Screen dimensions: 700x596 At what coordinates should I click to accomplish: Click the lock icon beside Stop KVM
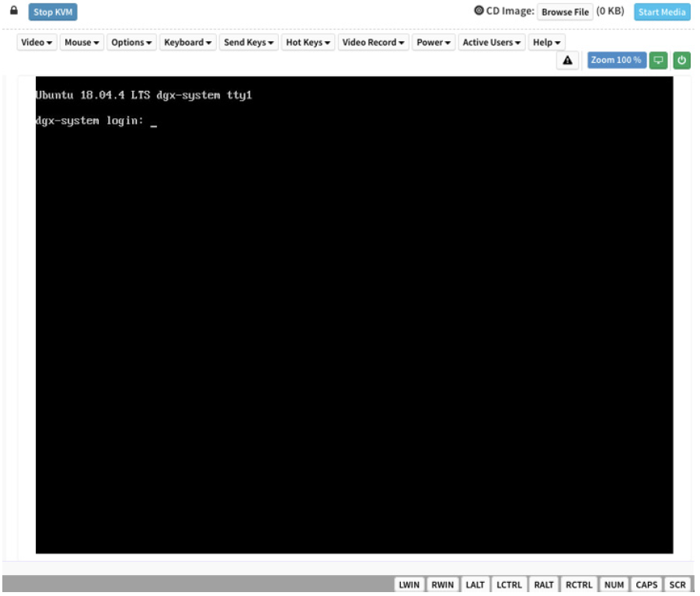click(14, 10)
